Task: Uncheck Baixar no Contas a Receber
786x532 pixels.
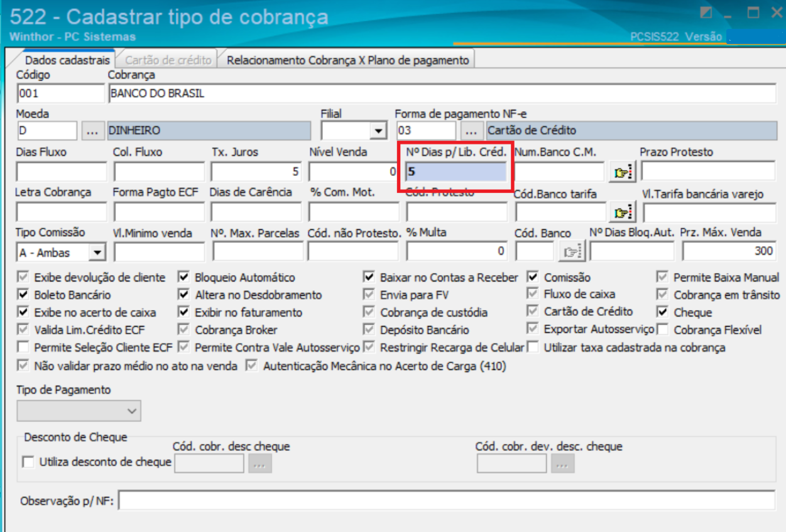Action: [x=369, y=277]
